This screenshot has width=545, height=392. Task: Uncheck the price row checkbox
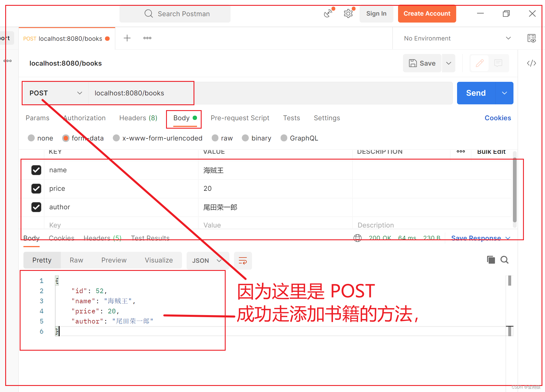[36, 188]
